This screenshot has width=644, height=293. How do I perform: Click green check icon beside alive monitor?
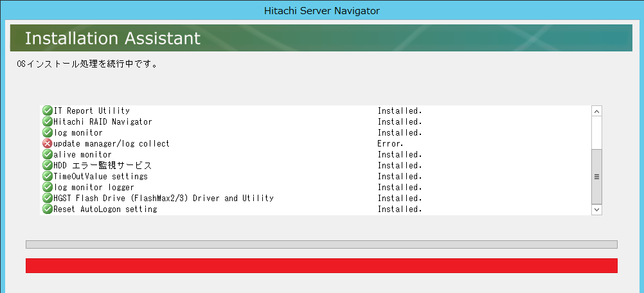(x=48, y=155)
